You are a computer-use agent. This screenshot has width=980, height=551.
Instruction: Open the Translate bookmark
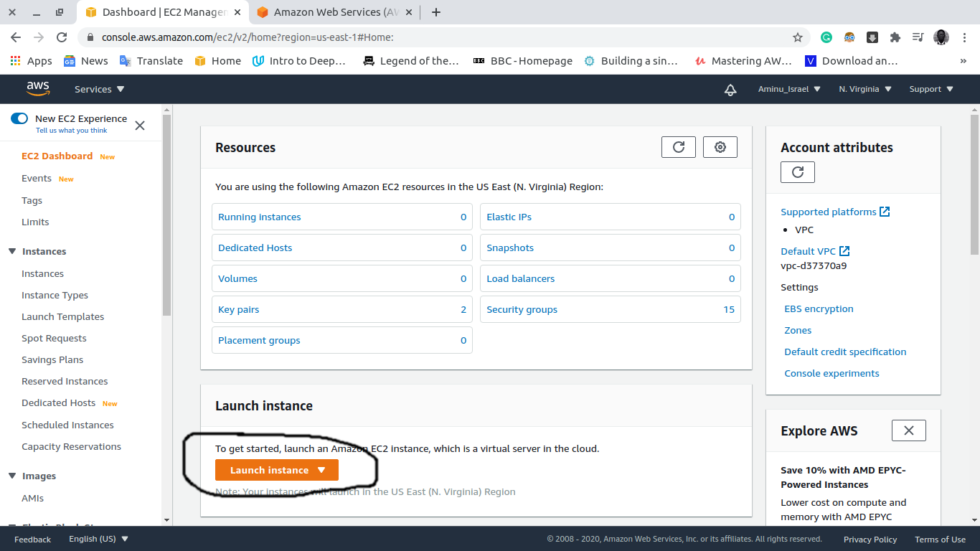pyautogui.click(x=151, y=61)
